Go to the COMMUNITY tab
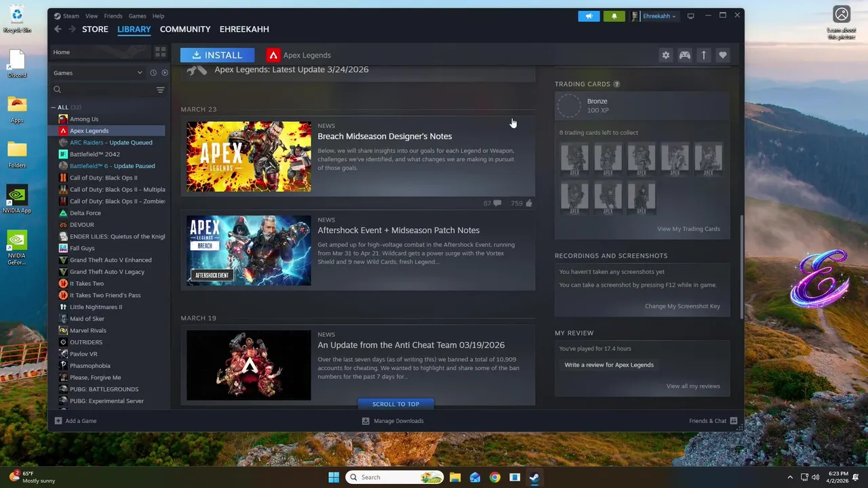The width and height of the screenshot is (868, 488). [x=185, y=29]
